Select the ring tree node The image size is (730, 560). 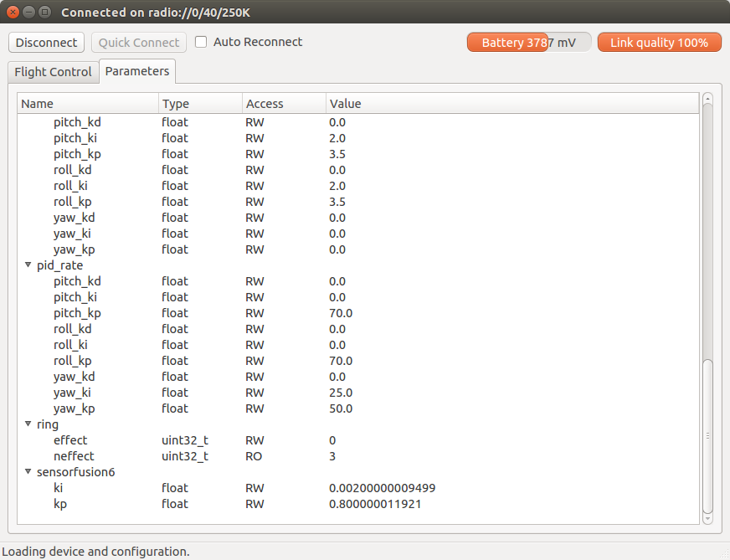[48, 424]
